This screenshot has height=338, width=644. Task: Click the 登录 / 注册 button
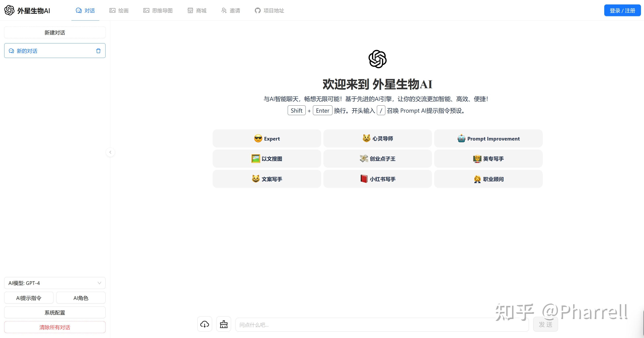point(622,10)
